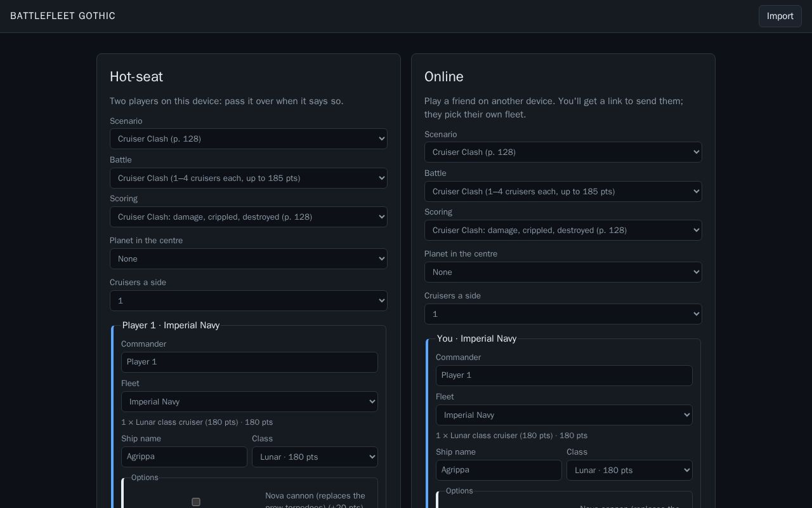Screen dimensions: 812x508
Task: Click the 'You · Imperial Navy' legend
Action: pos(476,338)
